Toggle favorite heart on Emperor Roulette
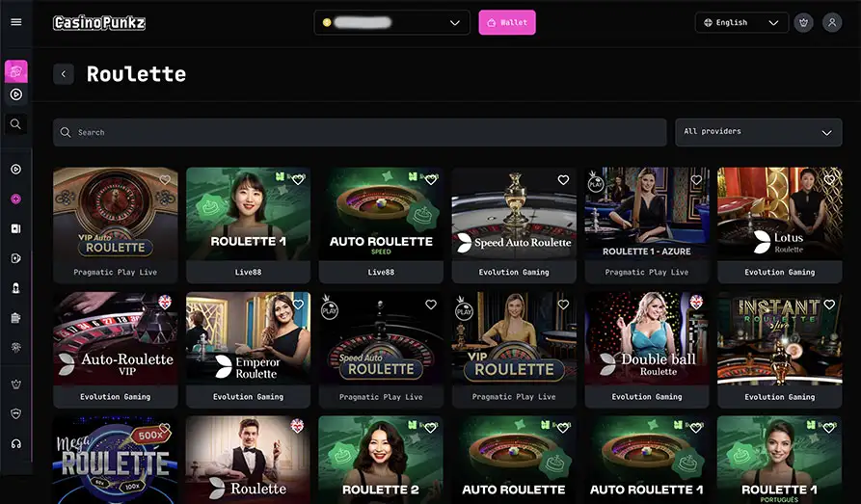 click(298, 305)
